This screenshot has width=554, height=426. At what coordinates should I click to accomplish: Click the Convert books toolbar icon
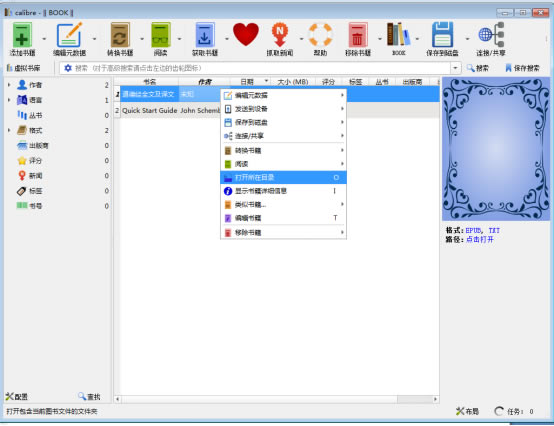click(120, 35)
